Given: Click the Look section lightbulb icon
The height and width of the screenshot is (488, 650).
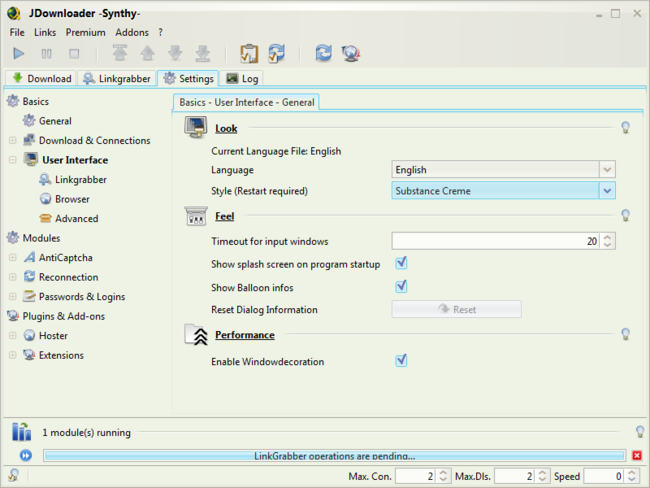Looking at the screenshot, I should tap(626, 128).
